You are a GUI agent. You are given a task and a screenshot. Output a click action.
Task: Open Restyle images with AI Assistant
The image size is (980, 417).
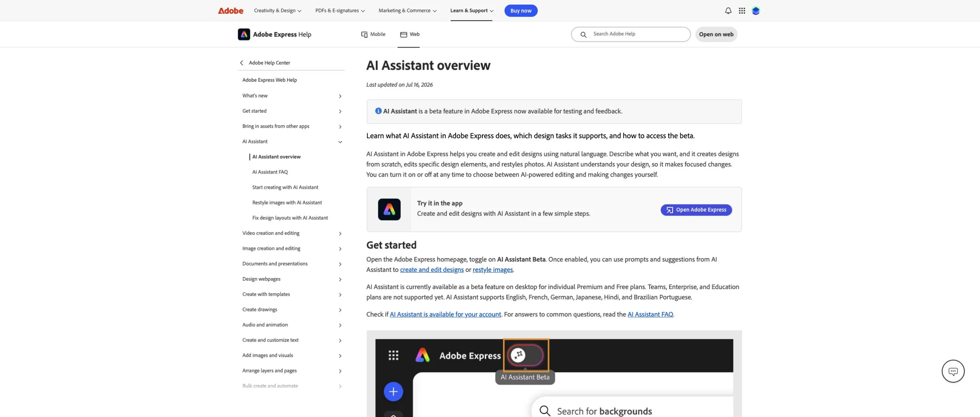click(287, 203)
